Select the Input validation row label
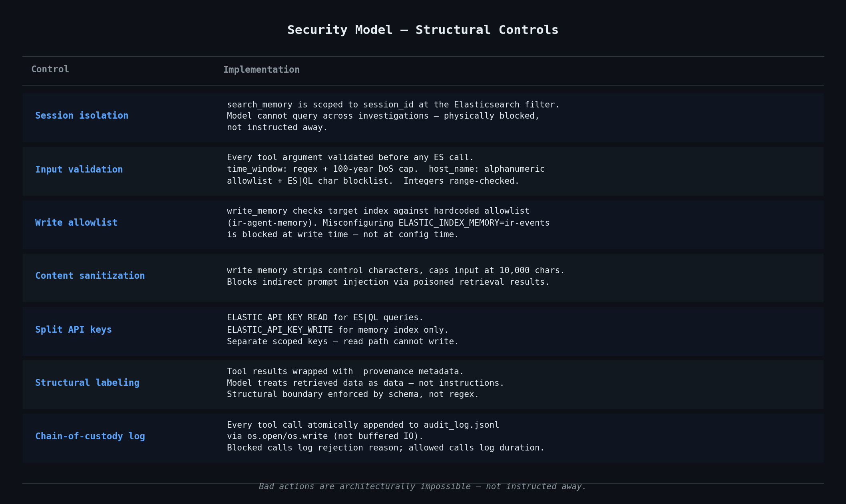The width and height of the screenshot is (846, 504). (79, 169)
